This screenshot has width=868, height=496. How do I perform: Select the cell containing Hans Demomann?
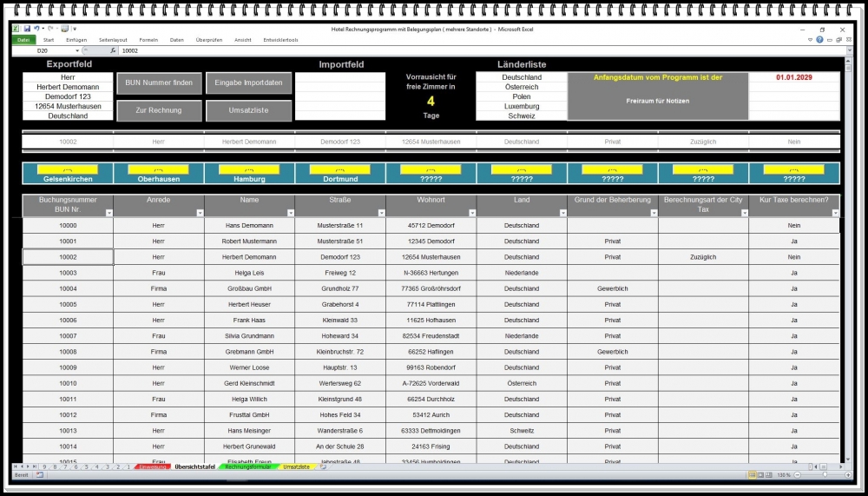[249, 225]
